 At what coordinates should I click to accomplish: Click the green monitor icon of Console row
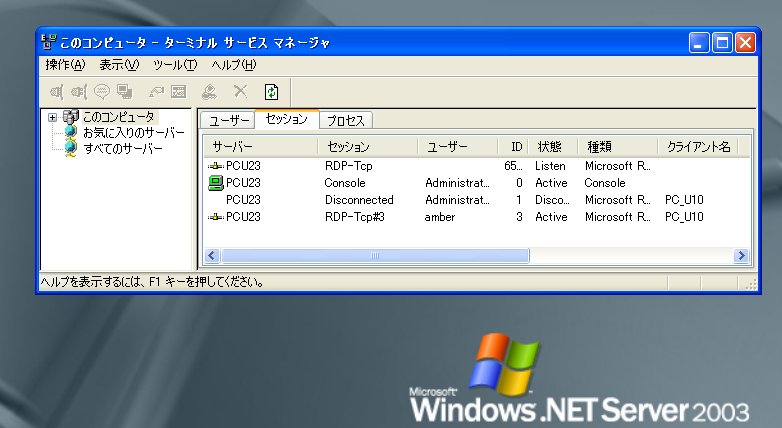tap(215, 183)
